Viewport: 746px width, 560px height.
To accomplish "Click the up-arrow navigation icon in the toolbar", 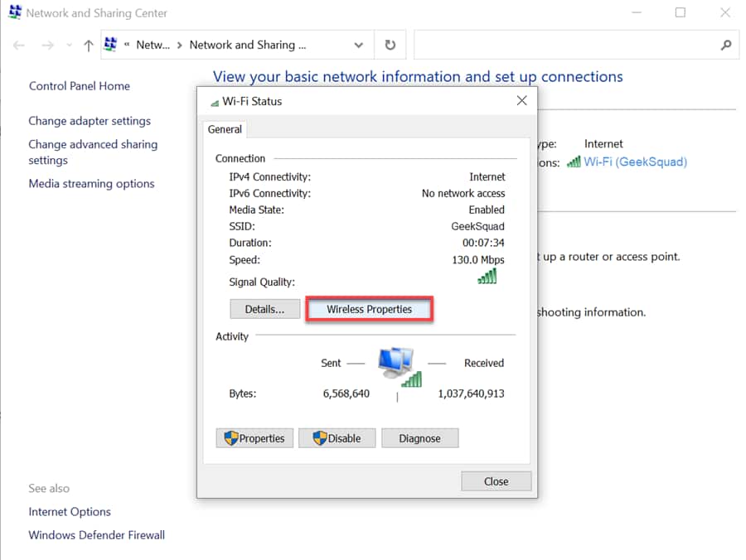I will coord(87,45).
